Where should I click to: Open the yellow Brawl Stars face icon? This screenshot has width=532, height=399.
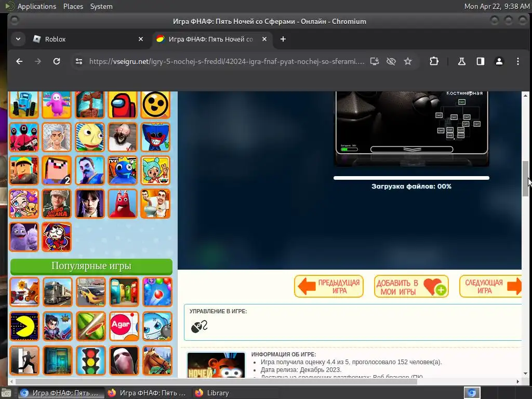click(x=155, y=104)
